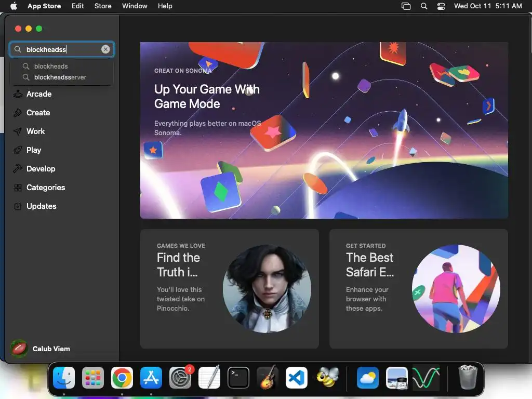Click the date and time display
532x399 pixels.
click(488, 6)
